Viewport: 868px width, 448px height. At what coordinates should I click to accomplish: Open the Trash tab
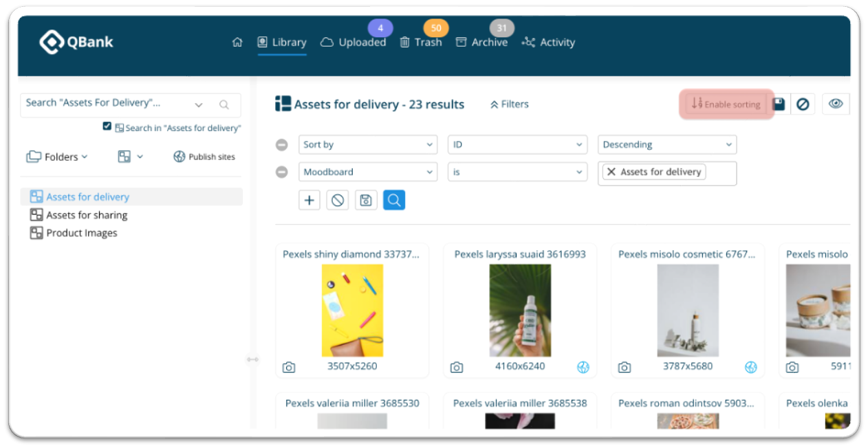421,43
